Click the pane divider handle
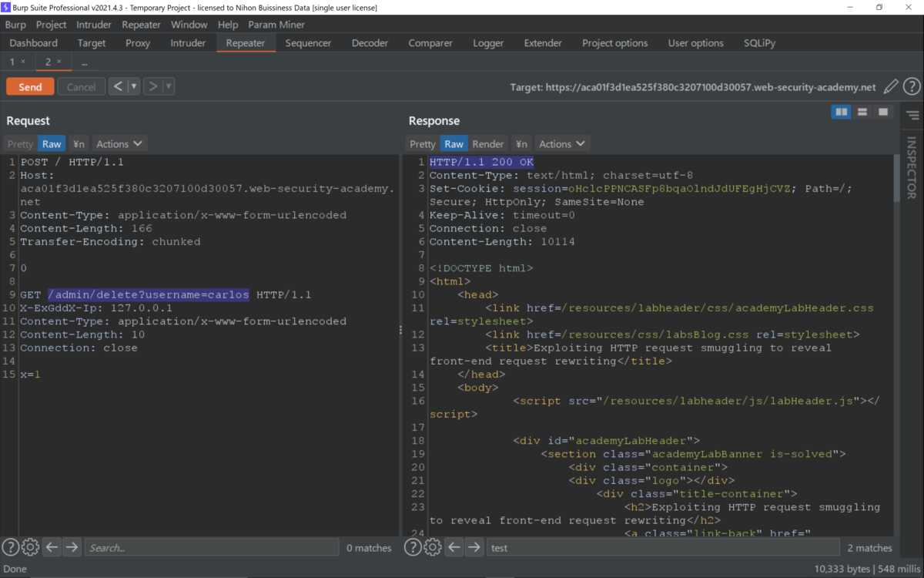The image size is (924, 578). coord(400,329)
